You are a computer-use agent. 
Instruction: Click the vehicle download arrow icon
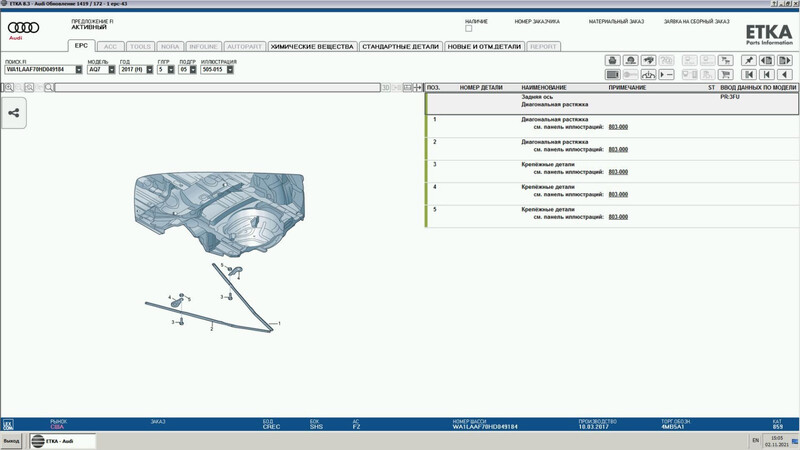648,74
